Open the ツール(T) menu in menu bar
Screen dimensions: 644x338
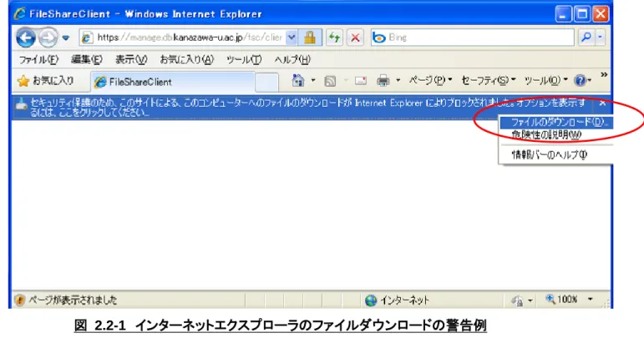pyautogui.click(x=244, y=60)
